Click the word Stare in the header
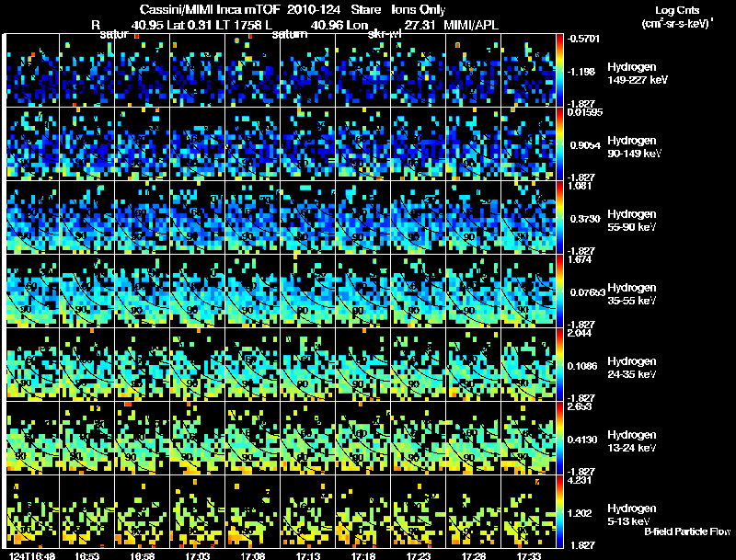736x560 pixels. pos(366,10)
